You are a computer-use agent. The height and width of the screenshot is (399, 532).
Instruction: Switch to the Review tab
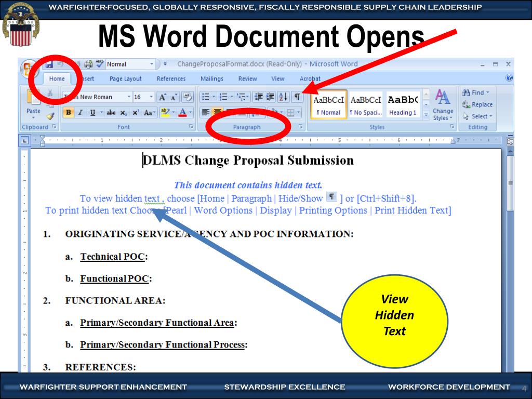[247, 79]
